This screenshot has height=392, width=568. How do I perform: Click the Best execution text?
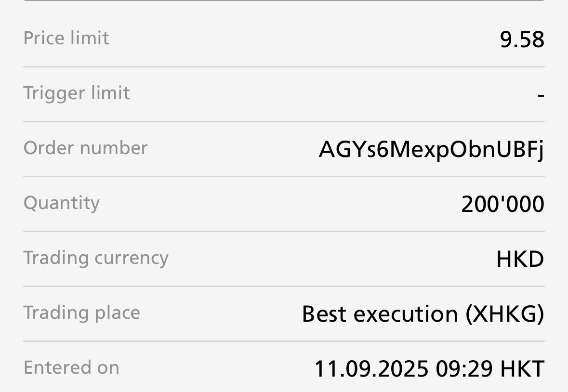pyautogui.click(x=379, y=314)
